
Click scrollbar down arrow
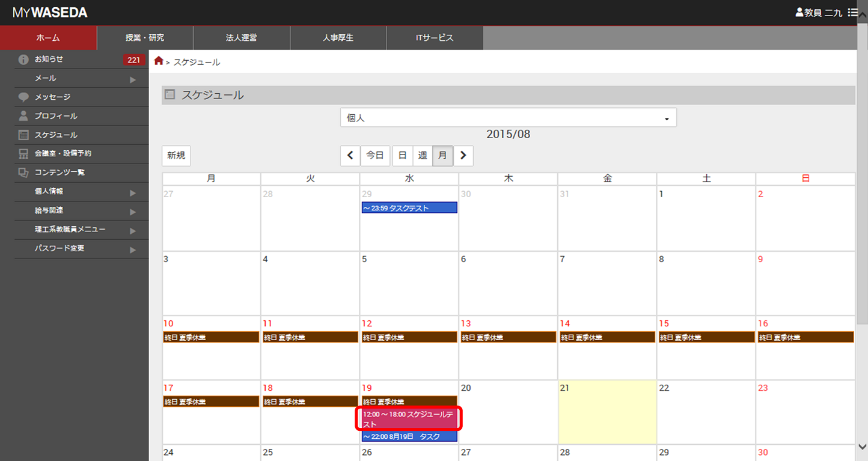[863, 447]
